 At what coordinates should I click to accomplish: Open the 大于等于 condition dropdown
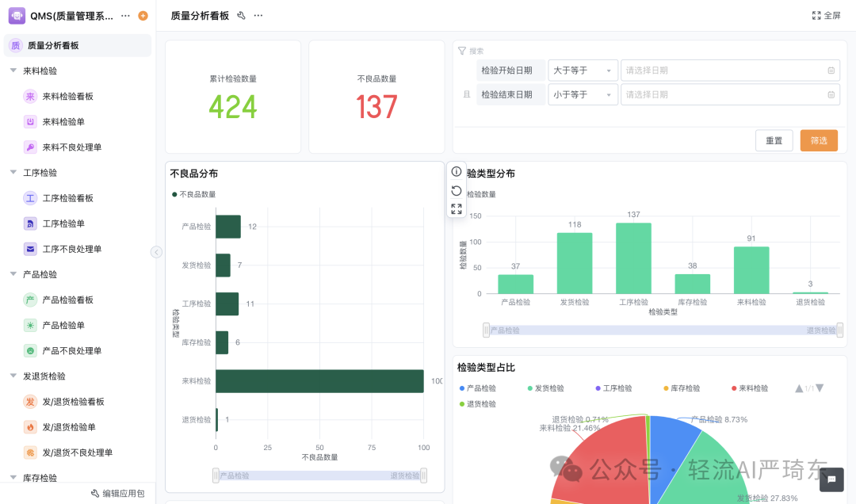[583, 70]
